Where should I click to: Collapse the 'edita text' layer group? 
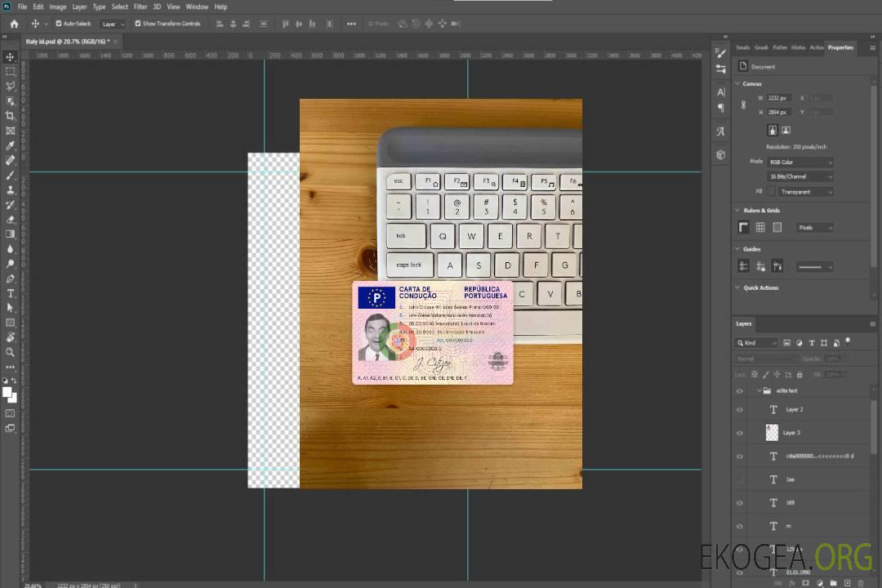pos(759,390)
